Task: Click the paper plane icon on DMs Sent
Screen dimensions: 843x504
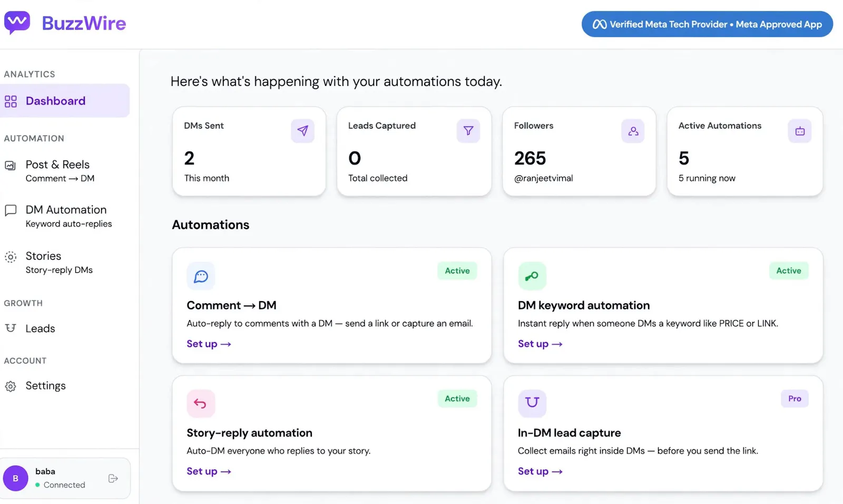Action: [302, 131]
